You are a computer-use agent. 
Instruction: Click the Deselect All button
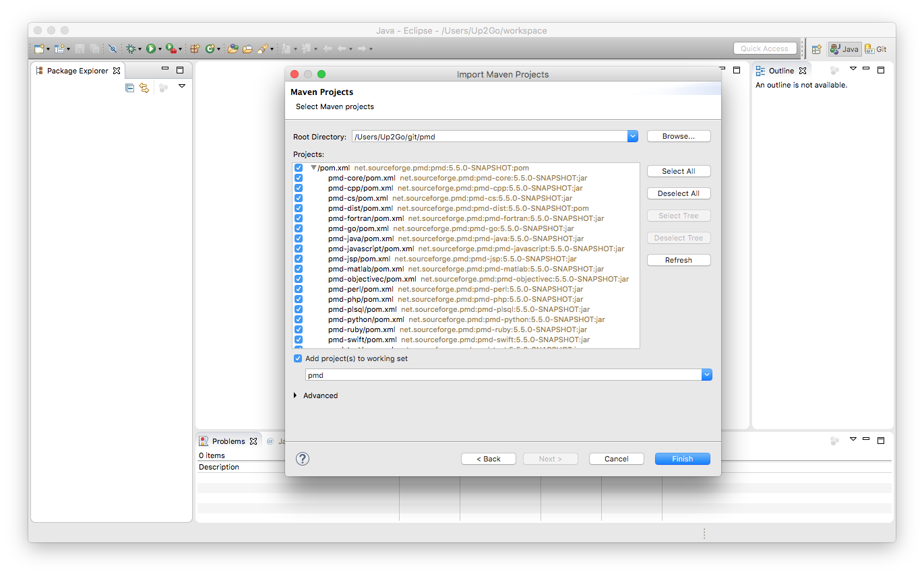coord(679,193)
